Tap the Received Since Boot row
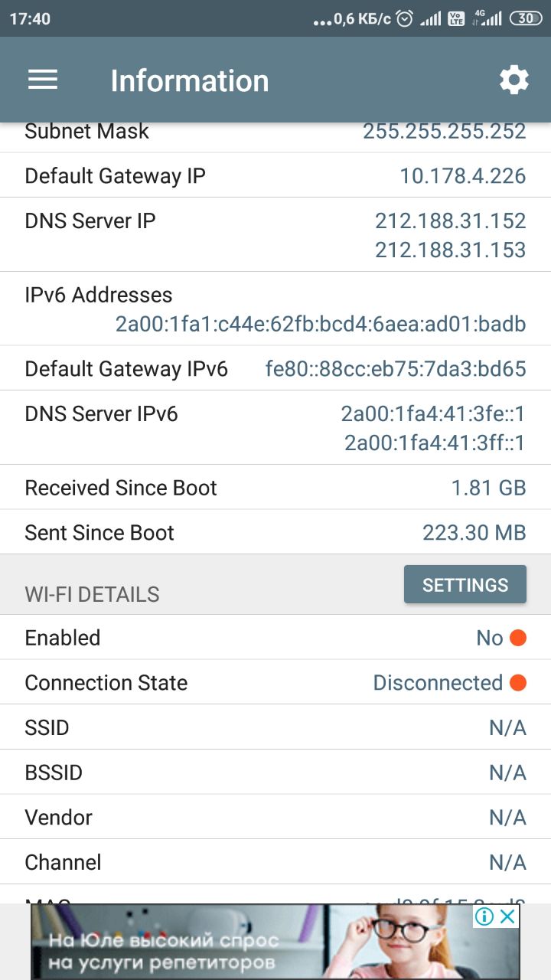The image size is (551, 980). point(275,488)
